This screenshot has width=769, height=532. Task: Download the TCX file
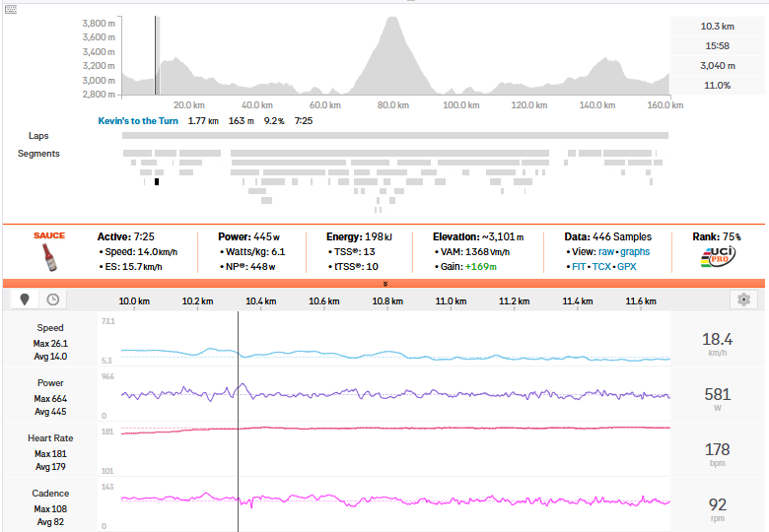pyautogui.click(x=601, y=266)
